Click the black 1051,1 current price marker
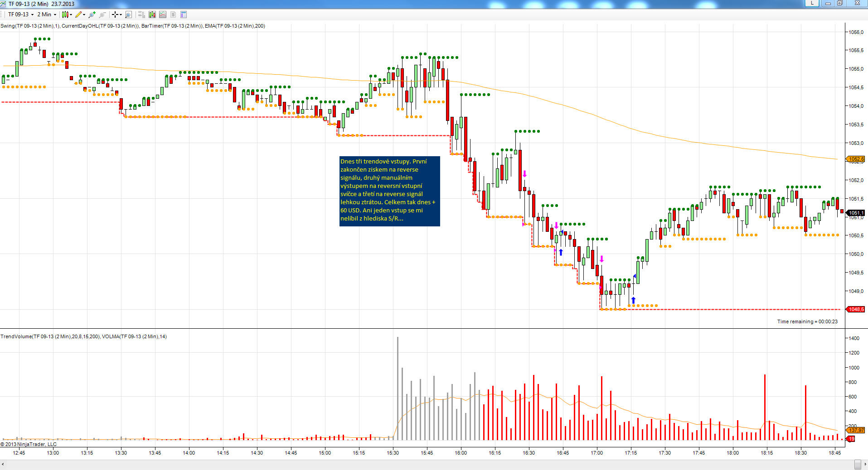The image size is (868, 470). click(856, 213)
